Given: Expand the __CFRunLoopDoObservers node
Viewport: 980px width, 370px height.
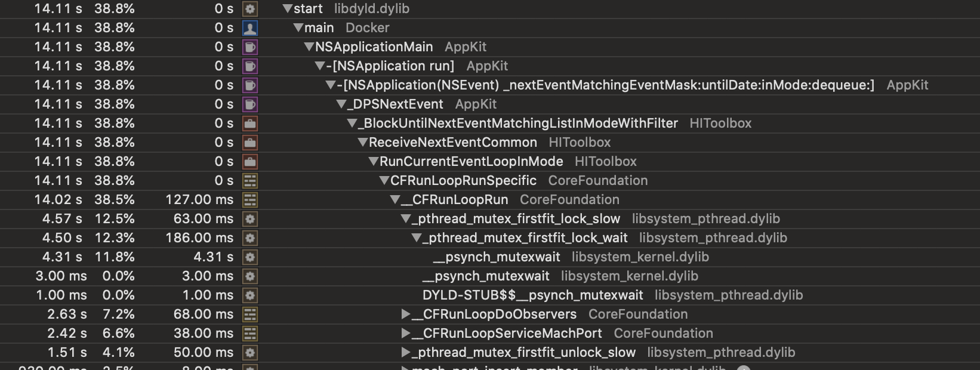Looking at the screenshot, I should click(x=406, y=314).
